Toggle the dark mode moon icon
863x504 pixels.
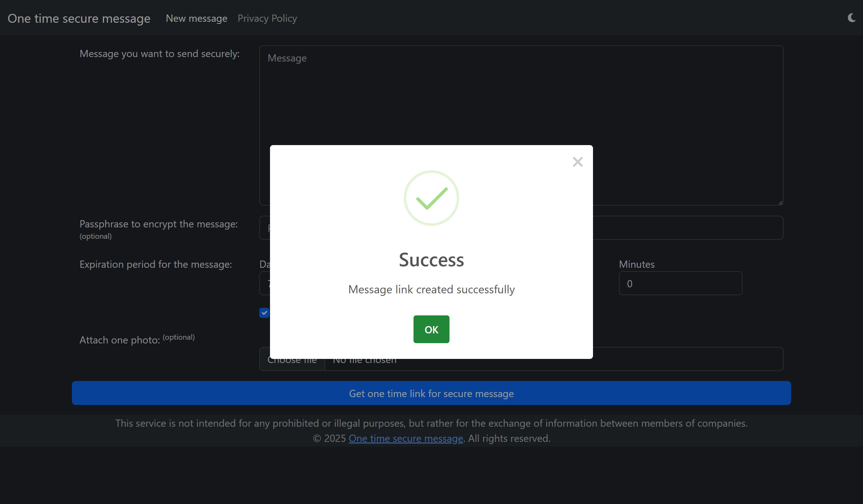[x=851, y=18]
